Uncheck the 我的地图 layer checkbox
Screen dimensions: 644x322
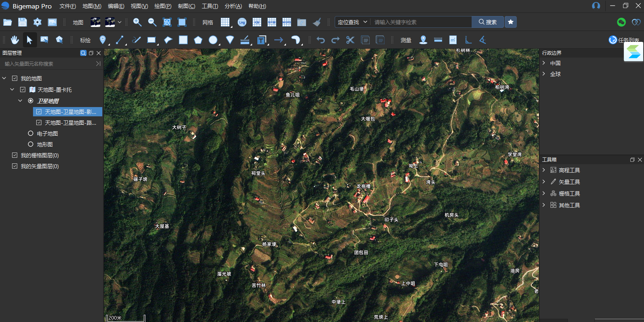15,78
